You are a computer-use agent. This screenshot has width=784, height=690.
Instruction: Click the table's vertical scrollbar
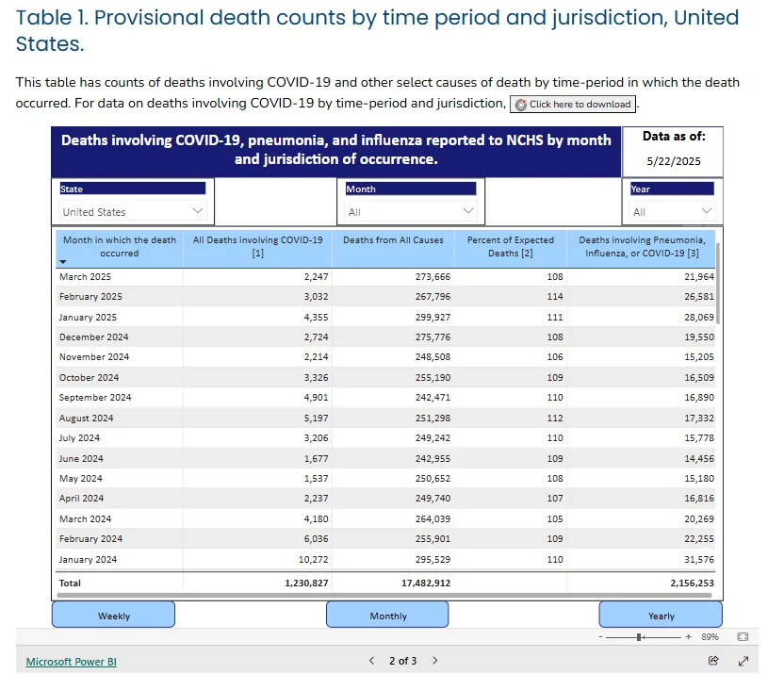point(718,284)
